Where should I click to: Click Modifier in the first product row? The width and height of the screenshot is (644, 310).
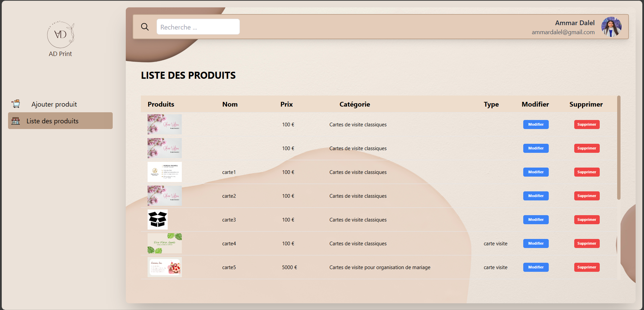(x=536, y=124)
